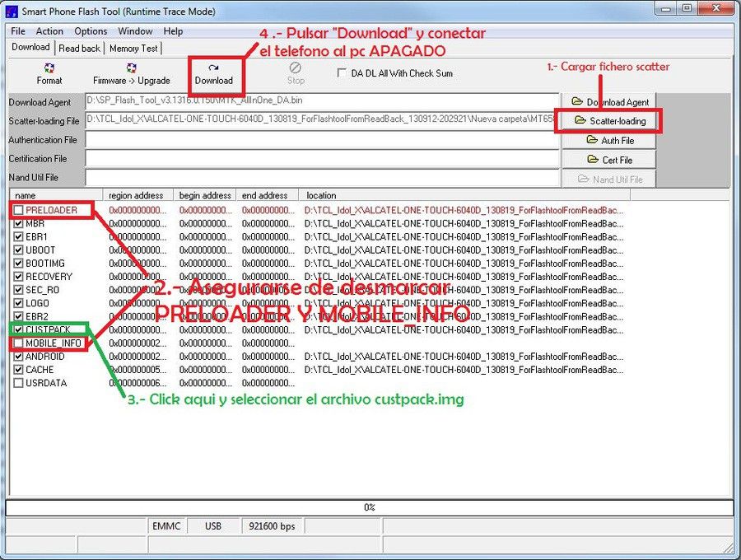
Task: Check the MOBILE_INFO partition checkbox
Action: click(18, 343)
